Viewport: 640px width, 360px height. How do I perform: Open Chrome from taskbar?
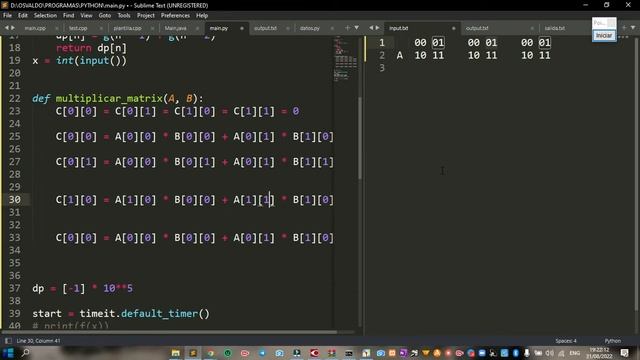(211, 353)
